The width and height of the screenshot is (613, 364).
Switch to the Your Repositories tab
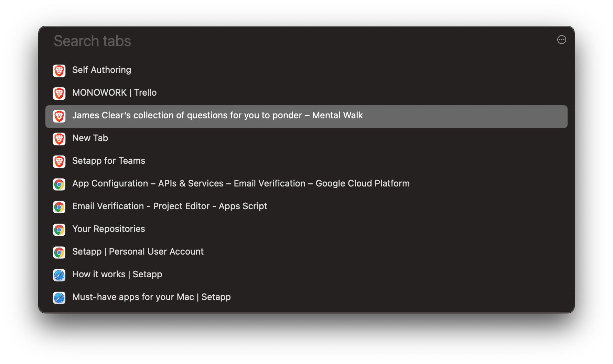click(108, 229)
